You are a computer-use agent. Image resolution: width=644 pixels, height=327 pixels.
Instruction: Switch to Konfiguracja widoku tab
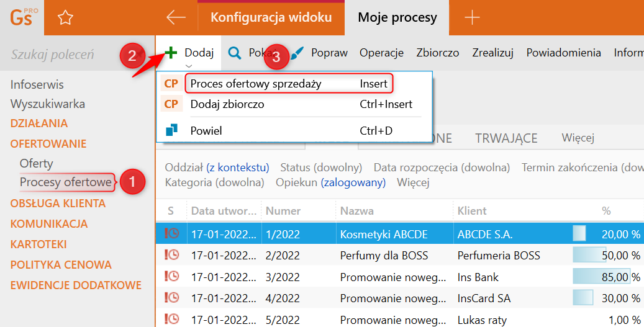point(271,17)
